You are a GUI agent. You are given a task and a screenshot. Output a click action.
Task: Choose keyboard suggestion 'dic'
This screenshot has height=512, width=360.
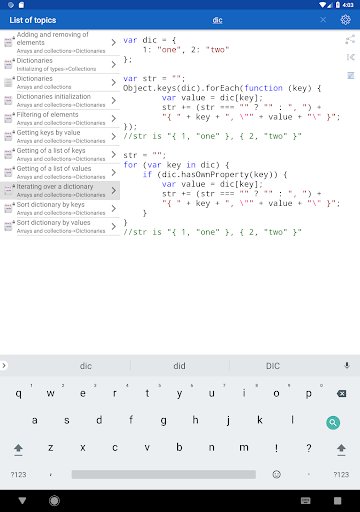pos(86,366)
